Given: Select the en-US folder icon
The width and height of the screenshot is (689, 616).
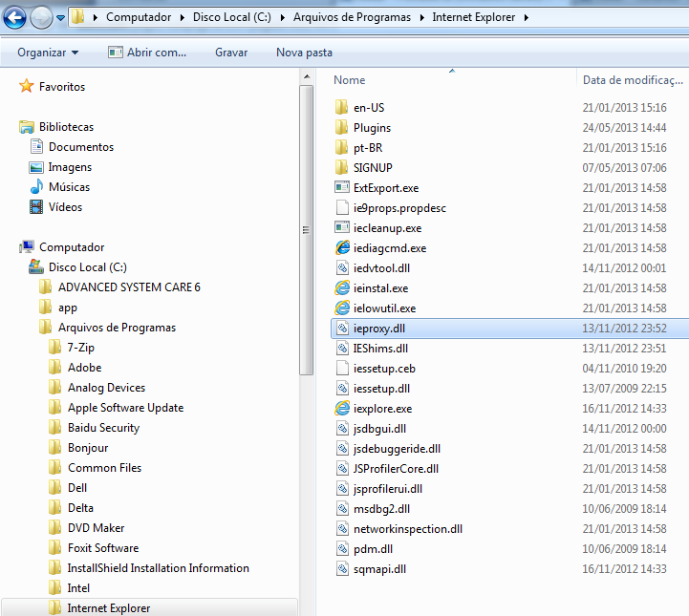Looking at the screenshot, I should 341,107.
